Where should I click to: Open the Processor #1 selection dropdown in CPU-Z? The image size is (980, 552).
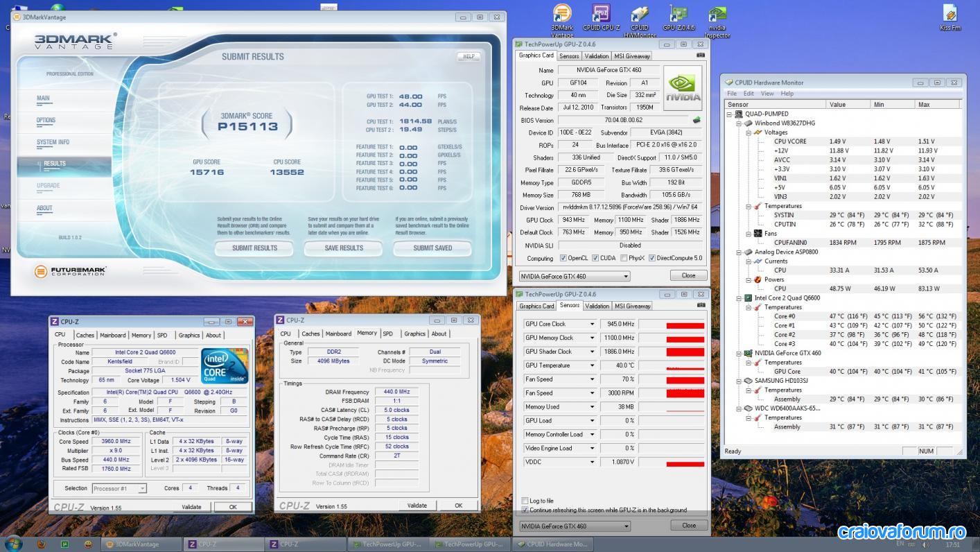click(119, 488)
